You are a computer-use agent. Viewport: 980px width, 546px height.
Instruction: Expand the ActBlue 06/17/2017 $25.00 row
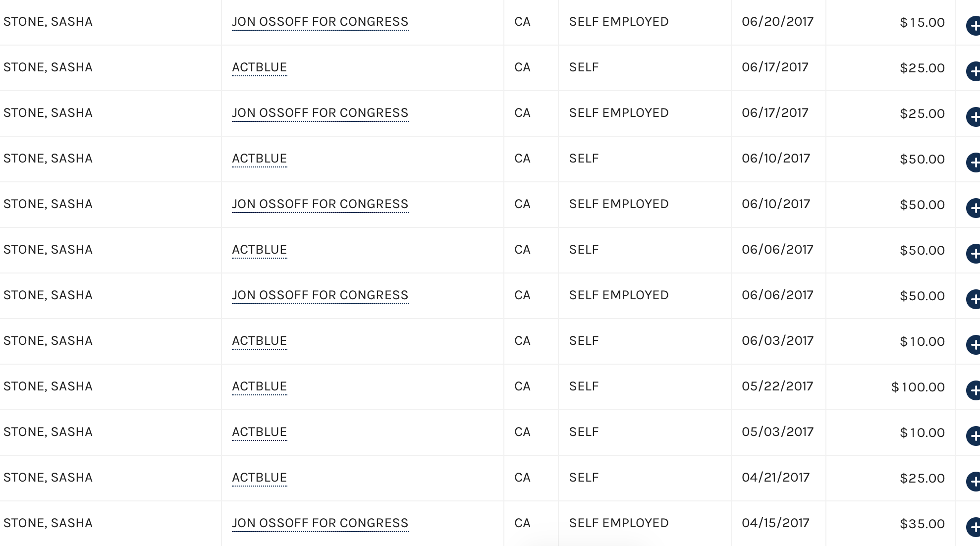click(974, 71)
